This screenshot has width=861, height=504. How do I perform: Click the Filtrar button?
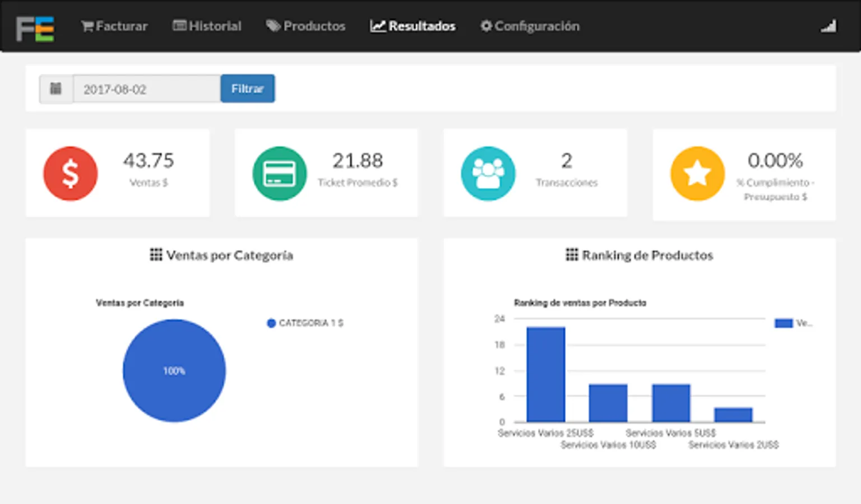tap(247, 88)
